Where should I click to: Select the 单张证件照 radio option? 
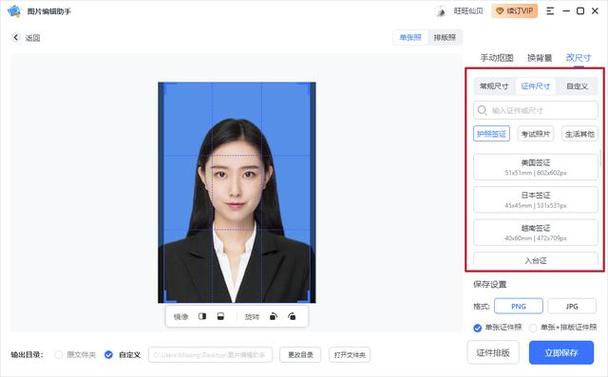pyautogui.click(x=477, y=328)
